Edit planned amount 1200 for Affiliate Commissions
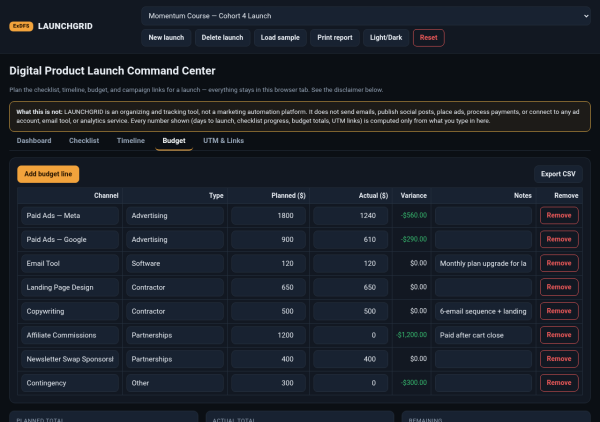The image size is (600, 422). click(269, 335)
